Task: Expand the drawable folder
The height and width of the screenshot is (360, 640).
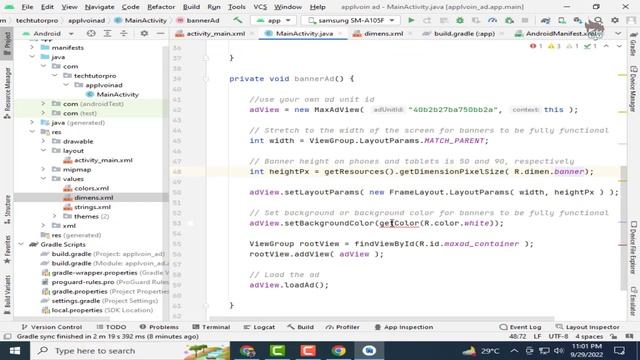Action: [x=44, y=141]
